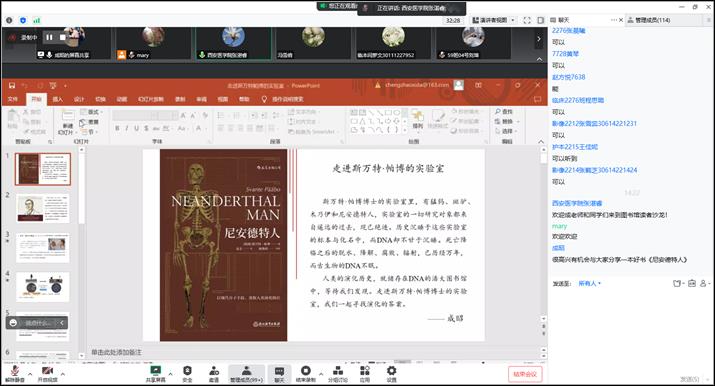Click the blue security shield status icon
This screenshot has width=715, height=386.
coord(23,20)
